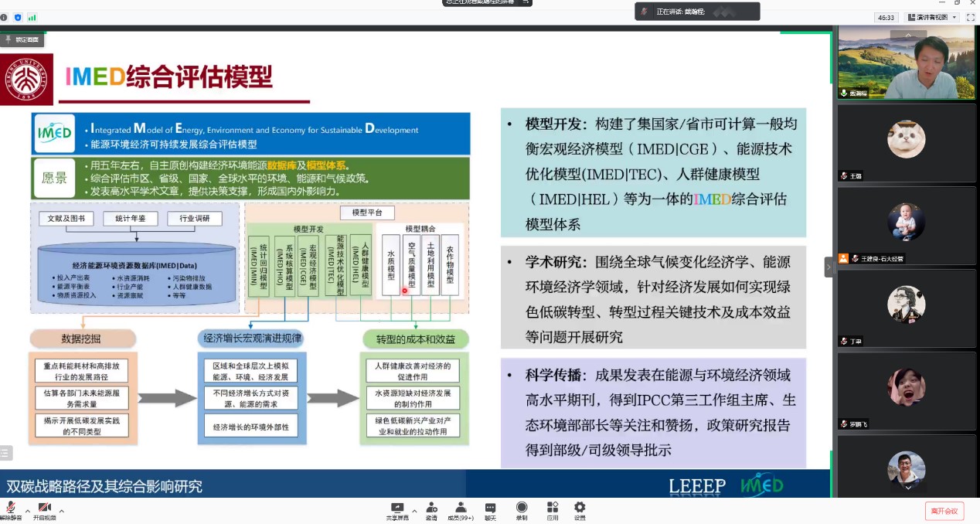The width and height of the screenshot is (980, 524).
Task: View meeting details via the info icon
Action: (x=3, y=17)
